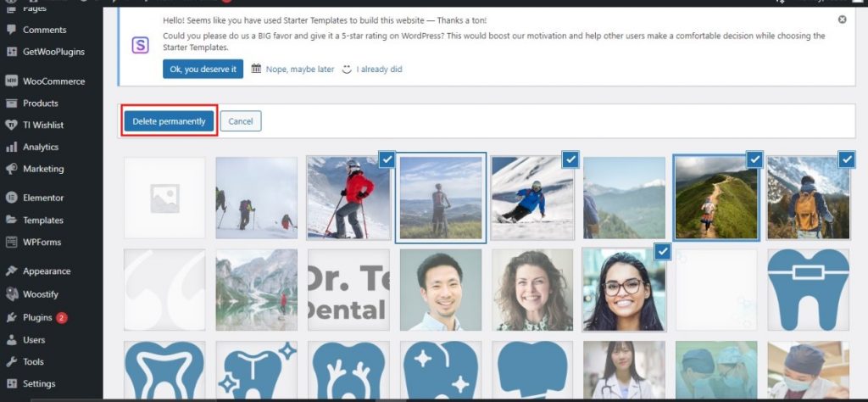This screenshot has height=402, width=868.
Task: Click the smiley icon beside I already did
Action: click(347, 70)
